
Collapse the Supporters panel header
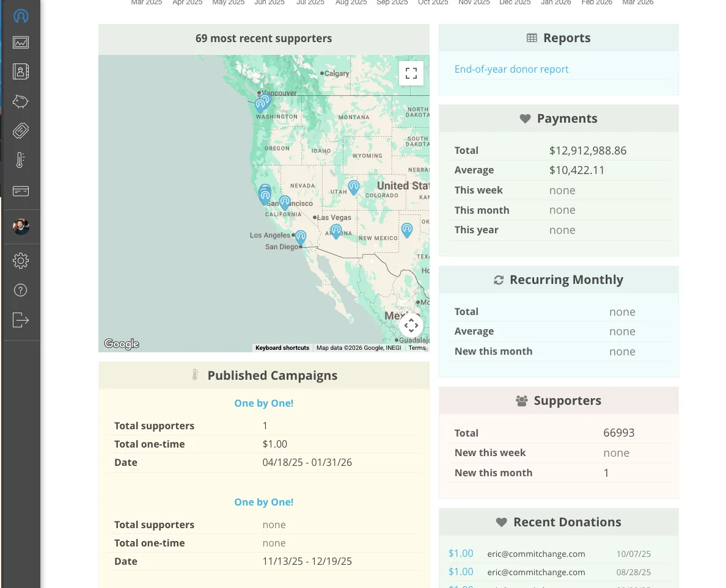click(x=558, y=401)
